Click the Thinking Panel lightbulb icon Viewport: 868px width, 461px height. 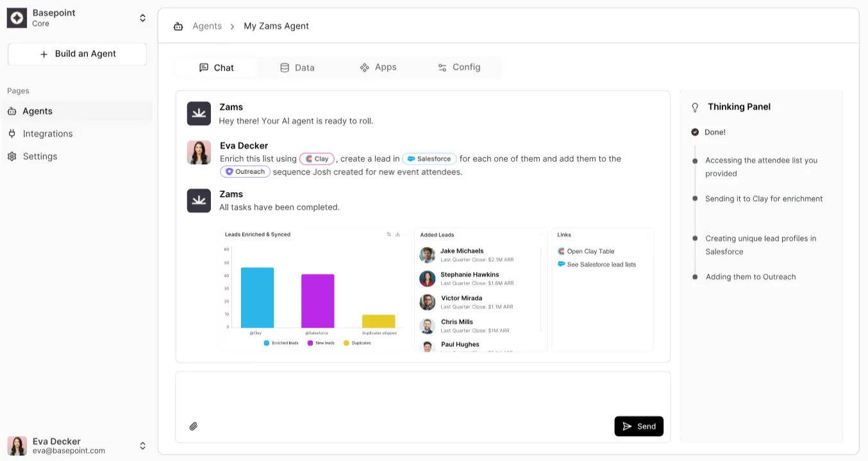[x=694, y=107]
